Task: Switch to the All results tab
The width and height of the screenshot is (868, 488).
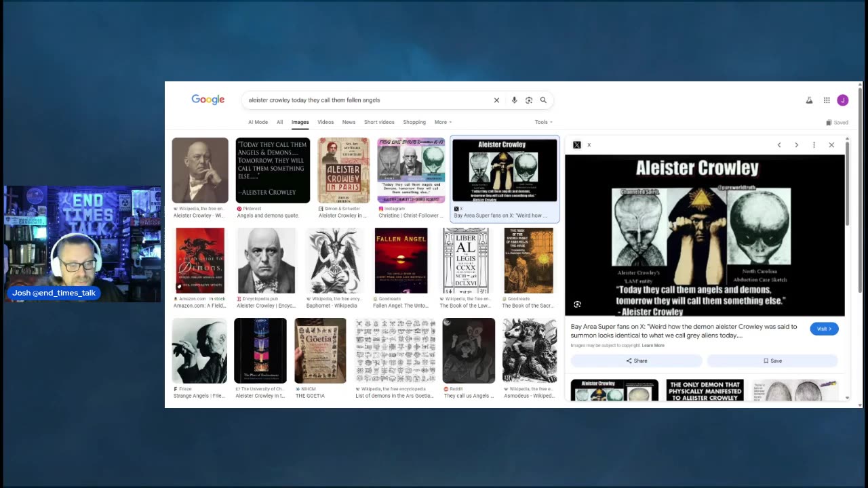Action: pos(279,123)
